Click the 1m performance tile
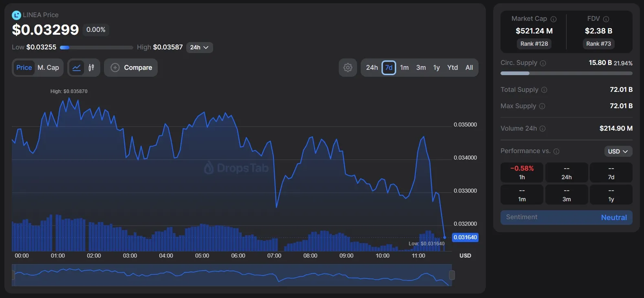Viewport: 644px width, 298px height. (522, 194)
